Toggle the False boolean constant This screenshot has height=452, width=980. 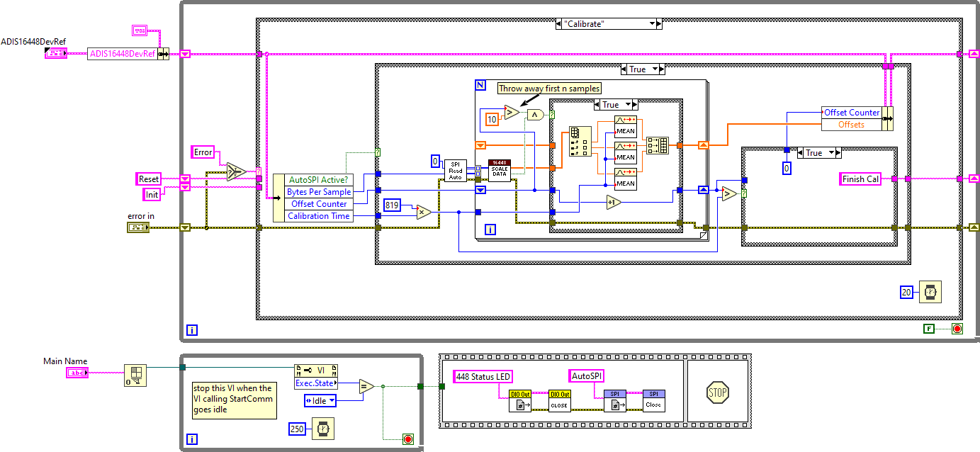(x=928, y=329)
